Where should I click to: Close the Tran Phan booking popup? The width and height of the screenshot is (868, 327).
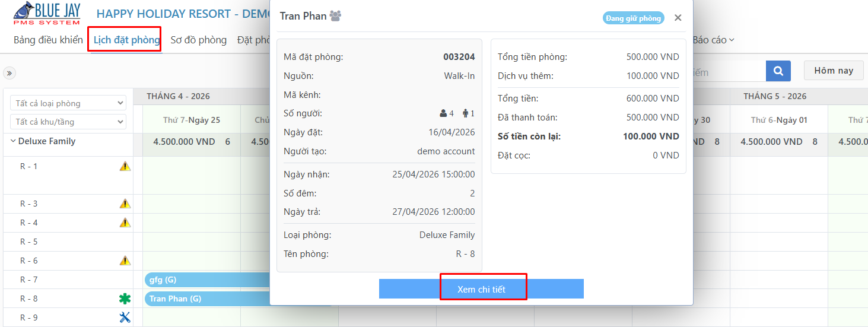pos(678,18)
